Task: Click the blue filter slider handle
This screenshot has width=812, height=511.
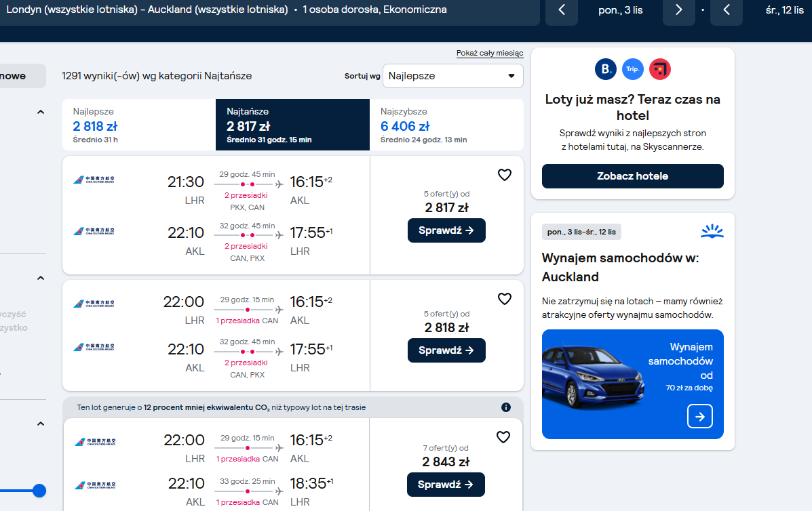Action: (39, 491)
